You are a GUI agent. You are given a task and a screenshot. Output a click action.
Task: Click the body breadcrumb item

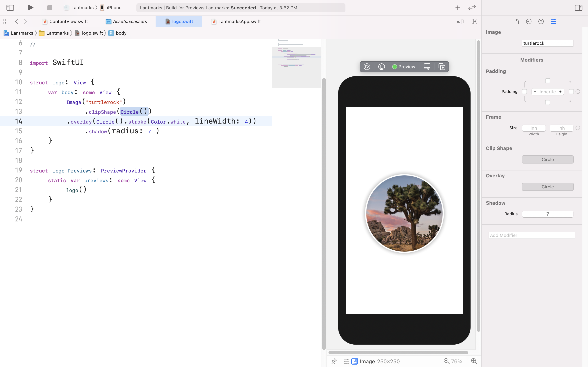121,33
